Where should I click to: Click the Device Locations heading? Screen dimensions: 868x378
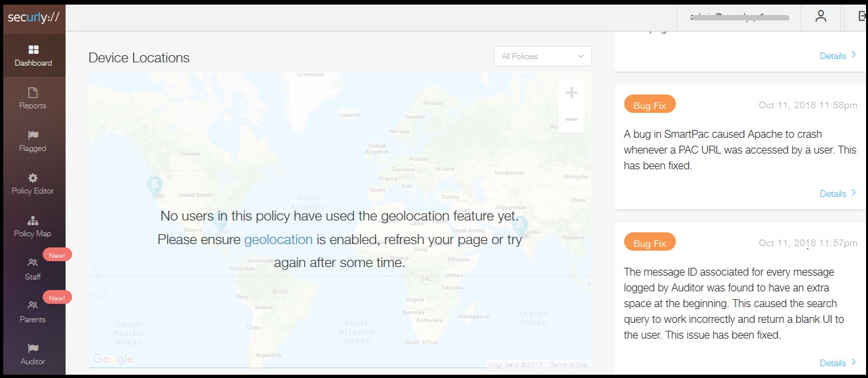(x=139, y=58)
